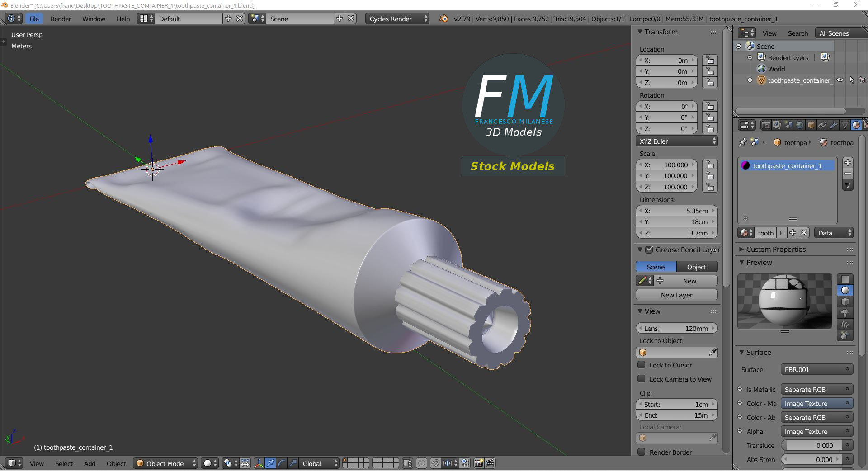Toggle viewport visibility eye for toothpaste_container
Viewport: 868px width, 471px height.
[x=840, y=80]
